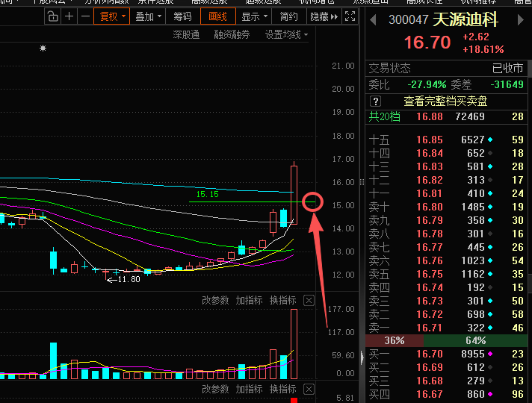
Task: Click the 11.80 low price label
Action: pyautogui.click(x=129, y=279)
